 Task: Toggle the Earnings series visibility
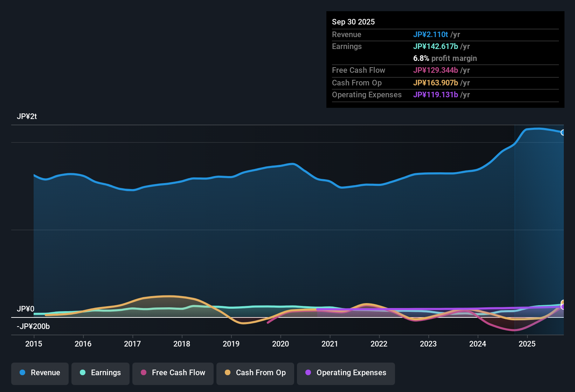pyautogui.click(x=101, y=373)
